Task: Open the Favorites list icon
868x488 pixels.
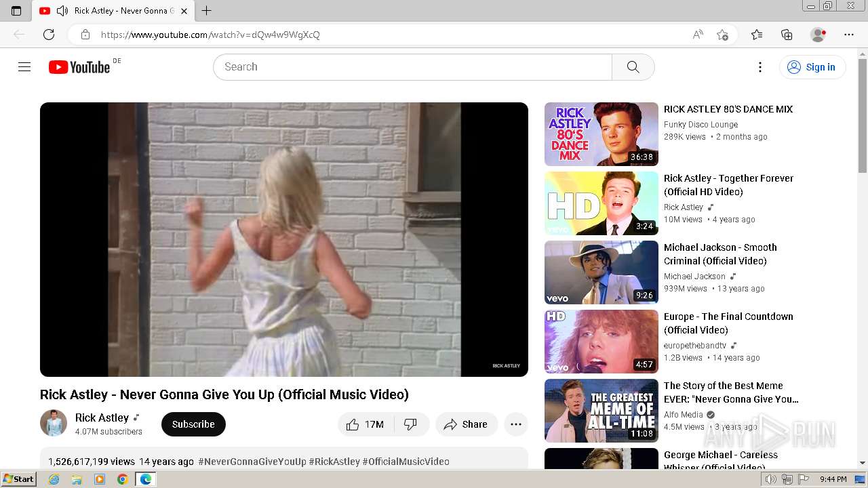Action: pos(757,35)
